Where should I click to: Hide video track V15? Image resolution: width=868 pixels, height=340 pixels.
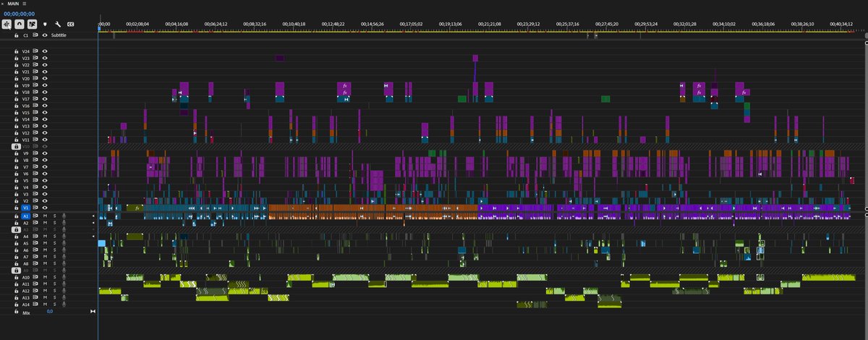[45, 113]
